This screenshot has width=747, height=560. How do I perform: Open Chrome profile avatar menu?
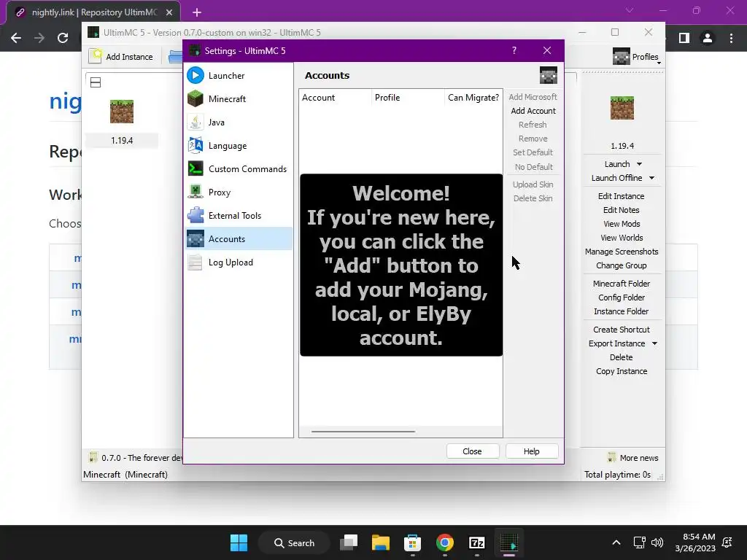click(x=708, y=38)
